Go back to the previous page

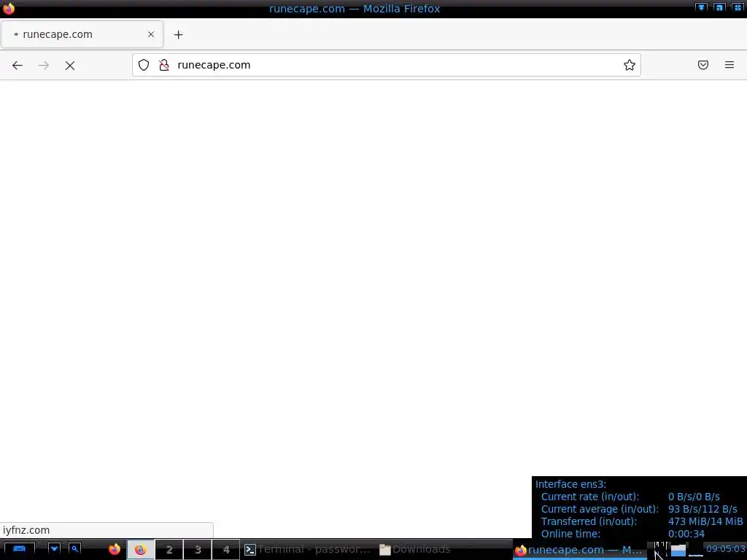(x=18, y=65)
